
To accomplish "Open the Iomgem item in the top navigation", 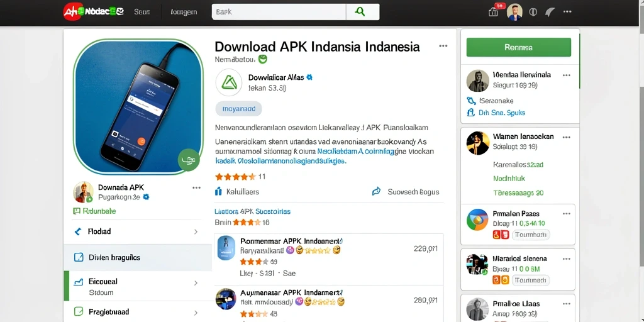I will [184, 13].
